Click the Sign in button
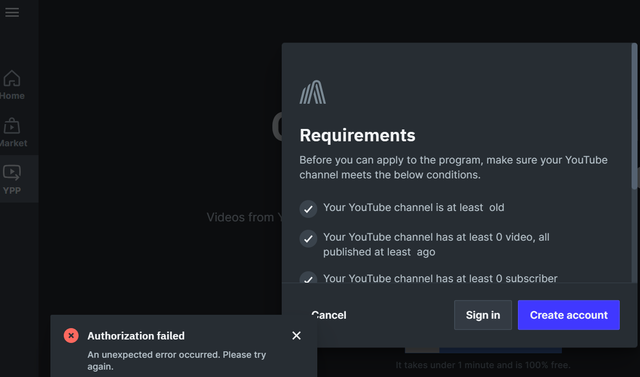Screen dimensions: 640x377 tap(483, 315)
